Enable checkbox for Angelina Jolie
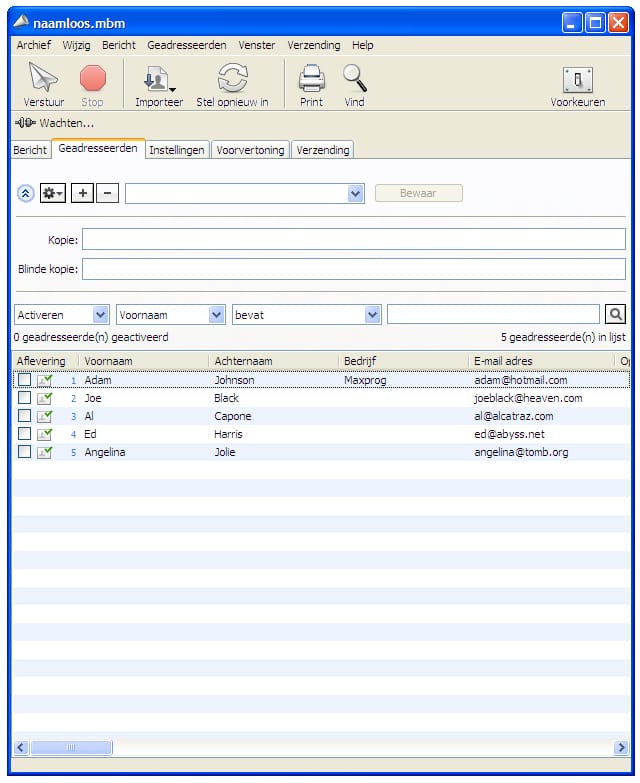The width and height of the screenshot is (640, 783). tap(24, 452)
